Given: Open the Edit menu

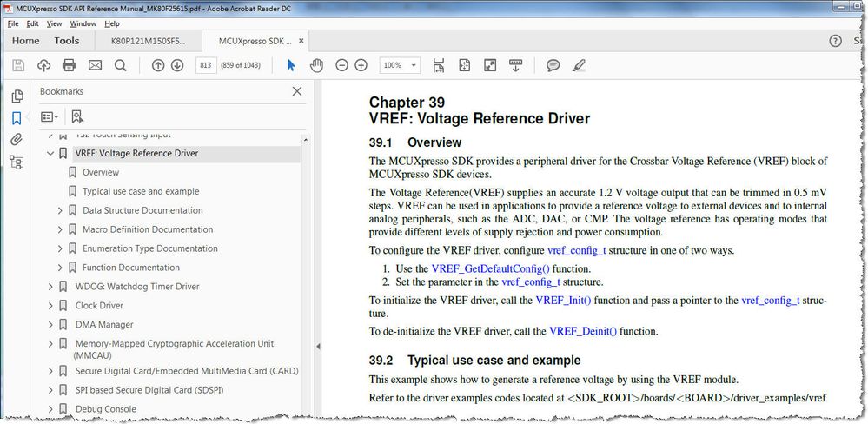Looking at the screenshot, I should tap(33, 23).
